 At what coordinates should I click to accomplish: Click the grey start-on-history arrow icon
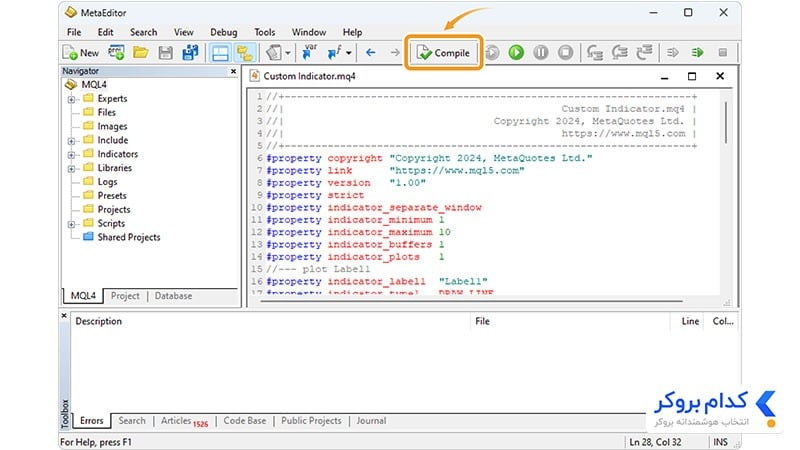point(673,52)
